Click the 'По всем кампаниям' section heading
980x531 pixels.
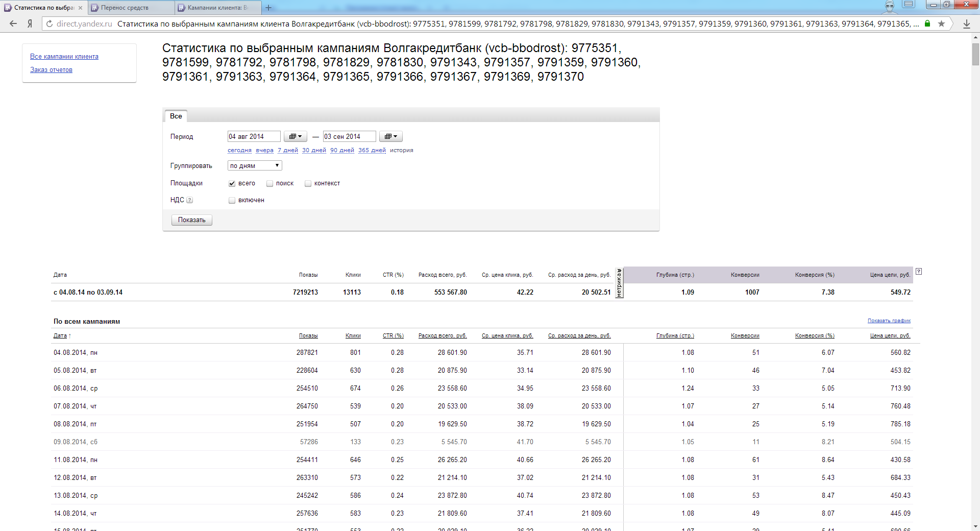[x=87, y=322]
